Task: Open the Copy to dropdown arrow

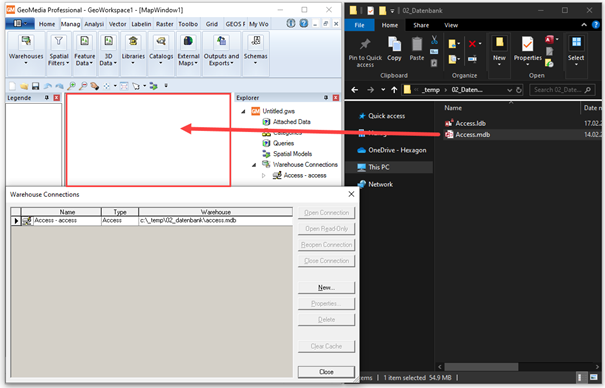Action: pos(459,59)
